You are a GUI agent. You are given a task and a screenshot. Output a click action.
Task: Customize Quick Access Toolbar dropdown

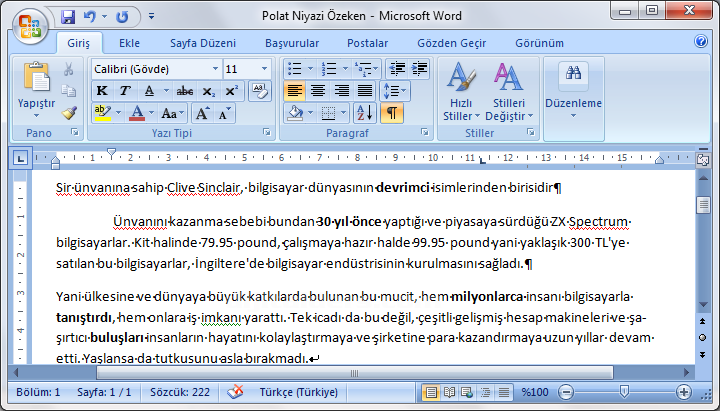pyautogui.click(x=151, y=17)
